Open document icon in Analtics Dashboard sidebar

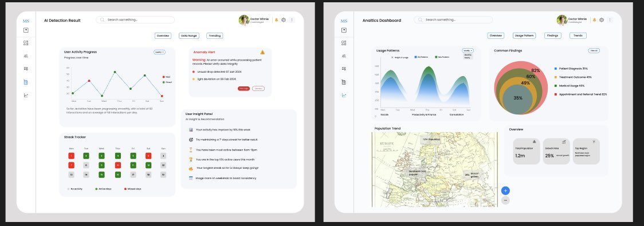point(344,82)
